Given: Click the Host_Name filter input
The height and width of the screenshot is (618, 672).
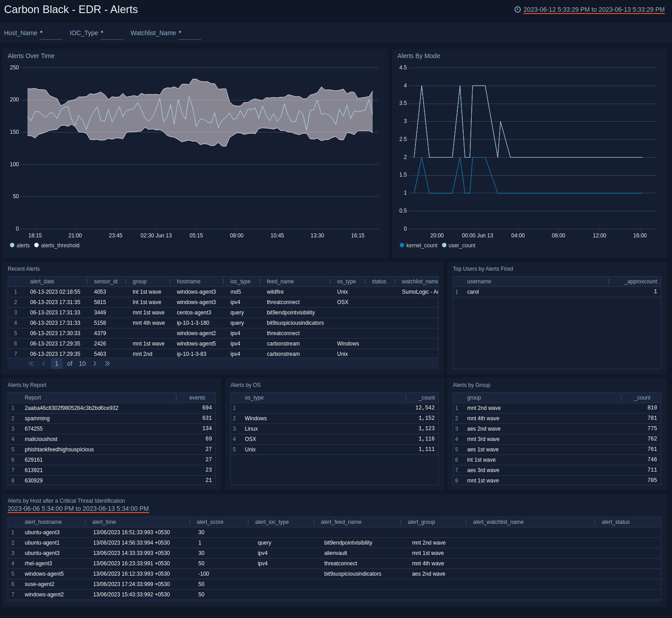Looking at the screenshot, I should tap(51, 35).
